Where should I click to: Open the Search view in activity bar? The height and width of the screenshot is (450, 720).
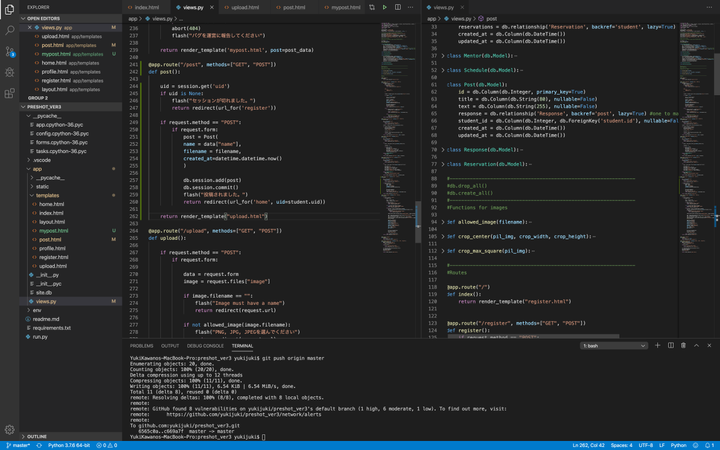[10, 30]
